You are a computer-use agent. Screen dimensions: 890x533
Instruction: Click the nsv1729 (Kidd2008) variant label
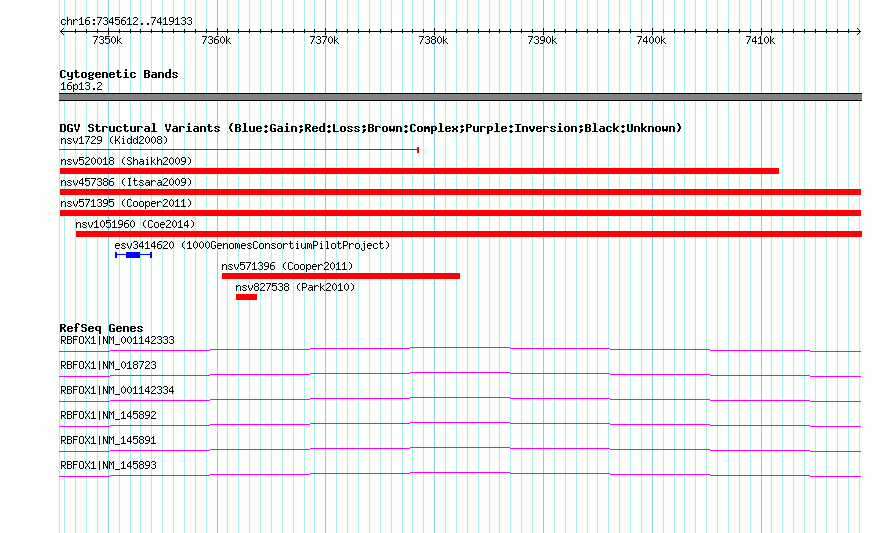click(x=114, y=140)
